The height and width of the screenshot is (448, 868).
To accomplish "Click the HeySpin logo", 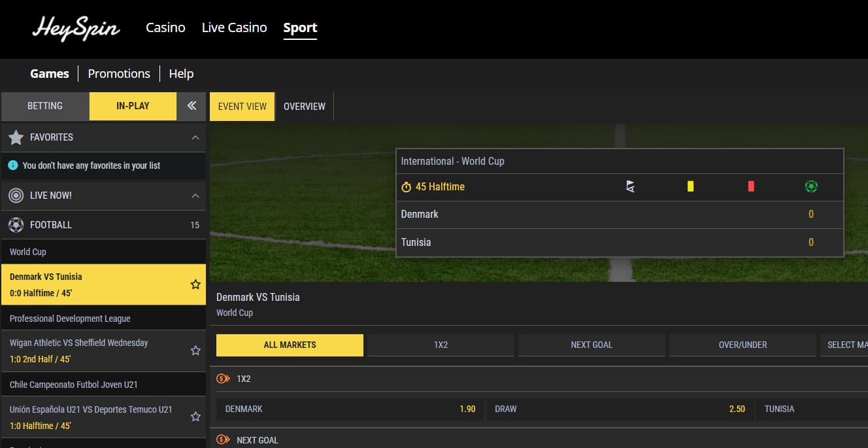I will tap(76, 29).
